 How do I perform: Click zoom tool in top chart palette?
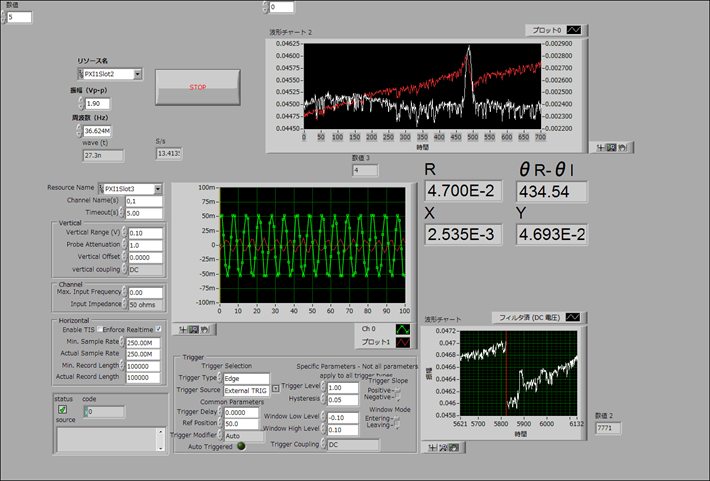click(x=611, y=147)
